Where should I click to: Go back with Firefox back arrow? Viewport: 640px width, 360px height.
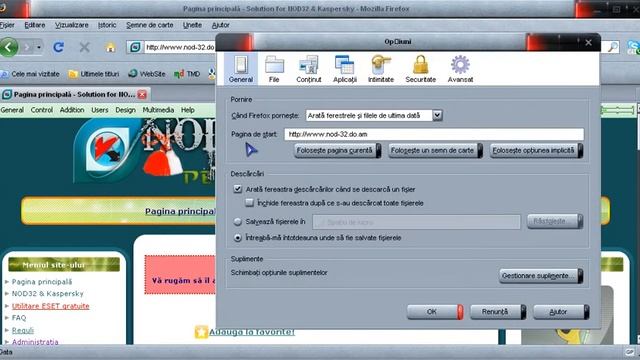pyautogui.click(x=9, y=47)
